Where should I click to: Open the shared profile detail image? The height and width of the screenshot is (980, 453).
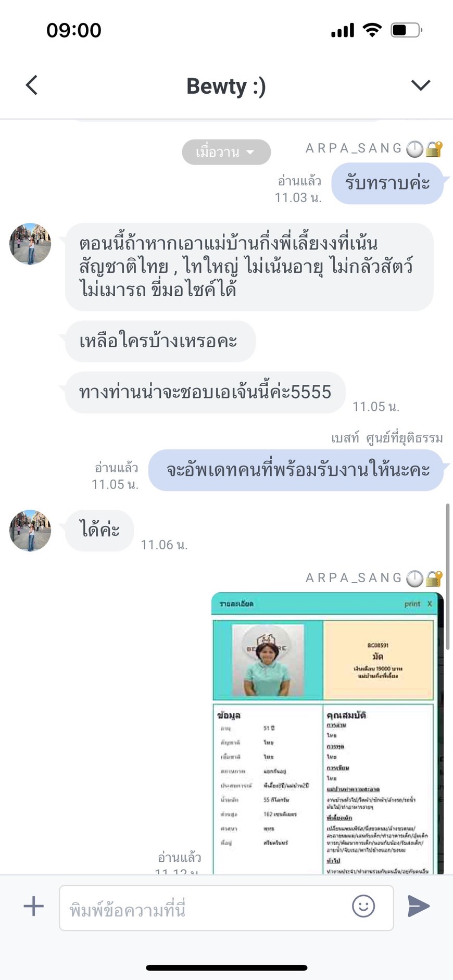327,733
